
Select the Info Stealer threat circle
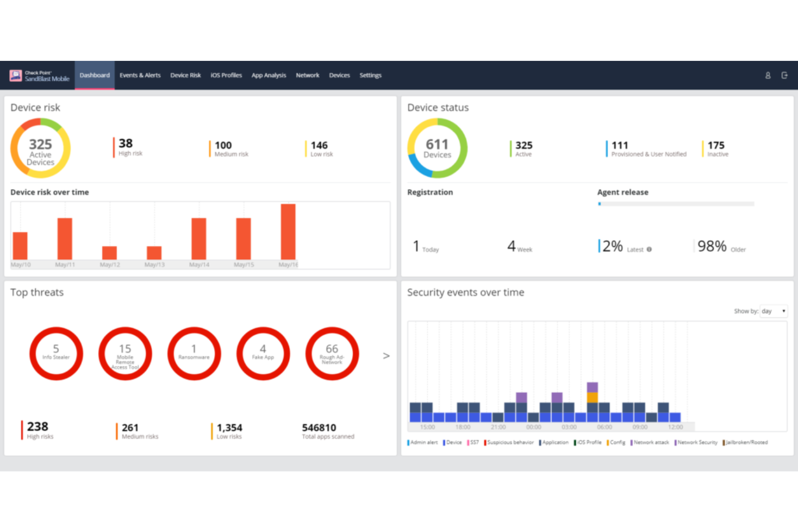pyautogui.click(x=56, y=354)
